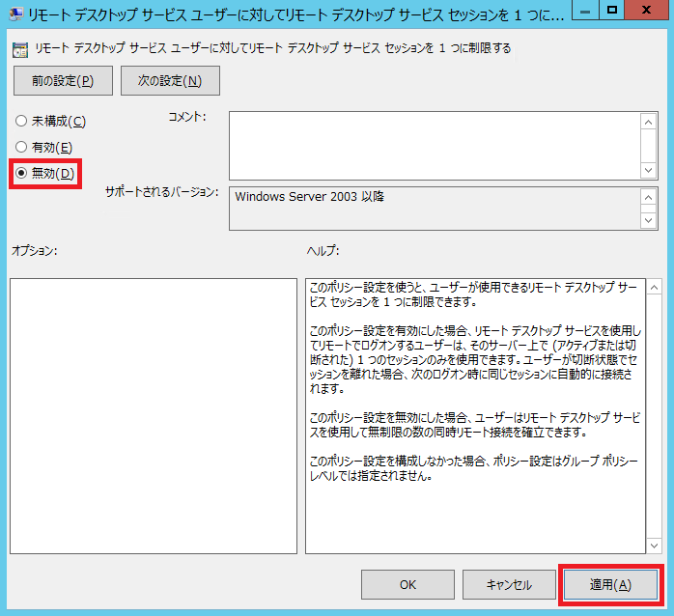The width and height of the screenshot is (674, 616).
Task: Minimize the policy dialog window
Action: click(x=584, y=11)
